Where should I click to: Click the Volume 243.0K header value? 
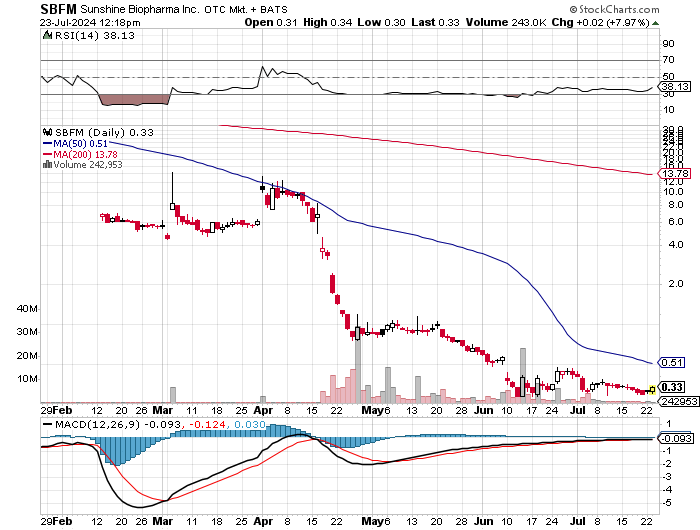(506, 22)
